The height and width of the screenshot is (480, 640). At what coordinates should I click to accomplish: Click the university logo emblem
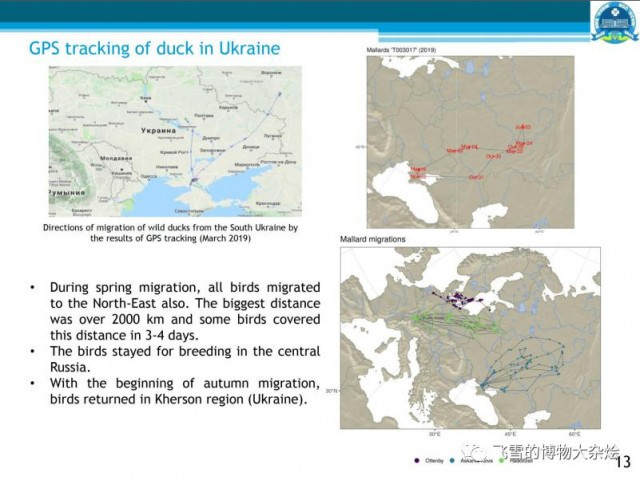point(615,21)
